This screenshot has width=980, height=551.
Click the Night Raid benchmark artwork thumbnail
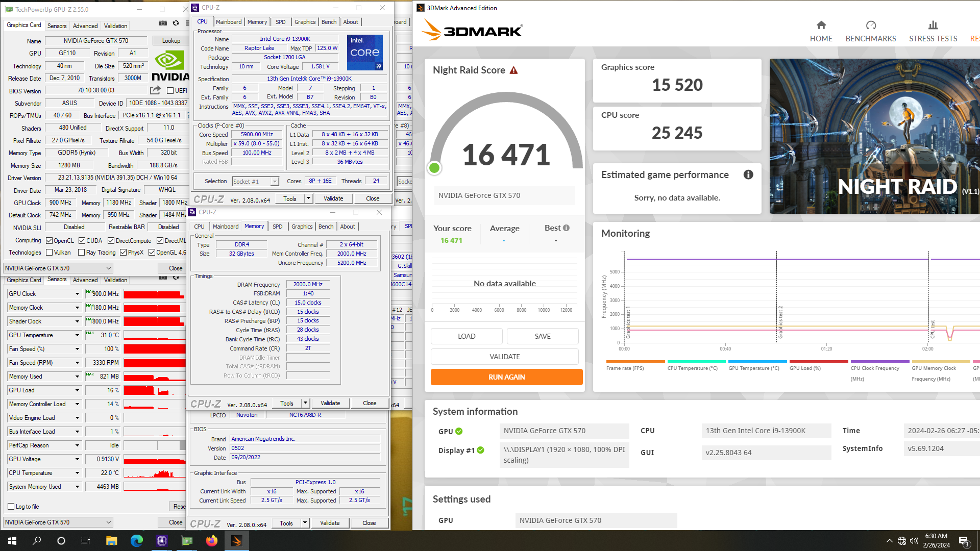click(874, 136)
